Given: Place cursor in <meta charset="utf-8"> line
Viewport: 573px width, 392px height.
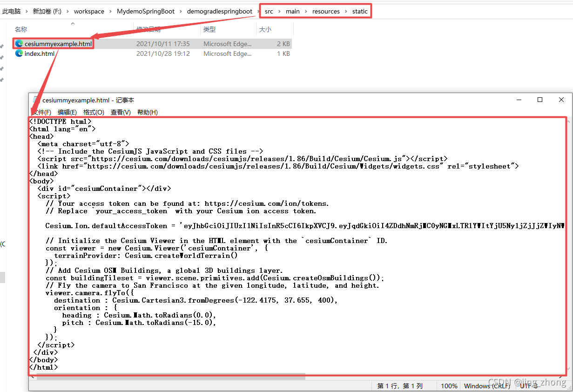Looking at the screenshot, I should (x=83, y=144).
